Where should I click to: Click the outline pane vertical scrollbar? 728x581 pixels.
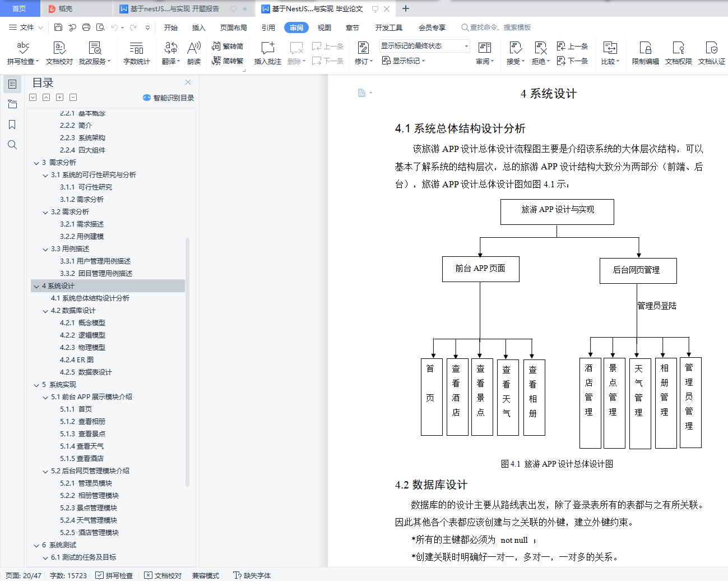click(187, 362)
